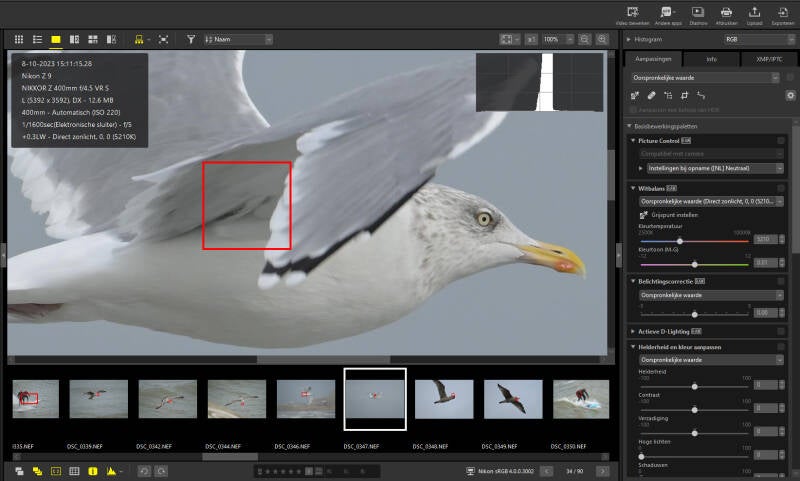Select thumbnail DSC_0348.NEF in filmstrip
The image size is (800, 481).
(444, 399)
